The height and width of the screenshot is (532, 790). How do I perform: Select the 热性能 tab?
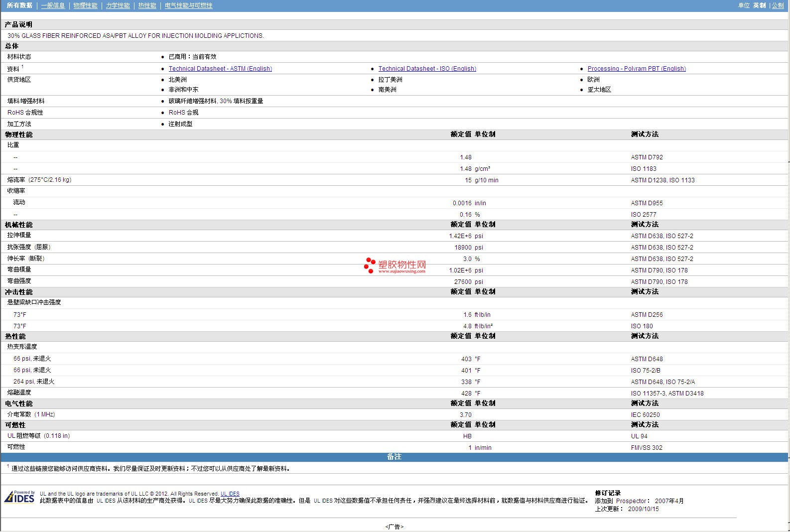click(x=147, y=5)
